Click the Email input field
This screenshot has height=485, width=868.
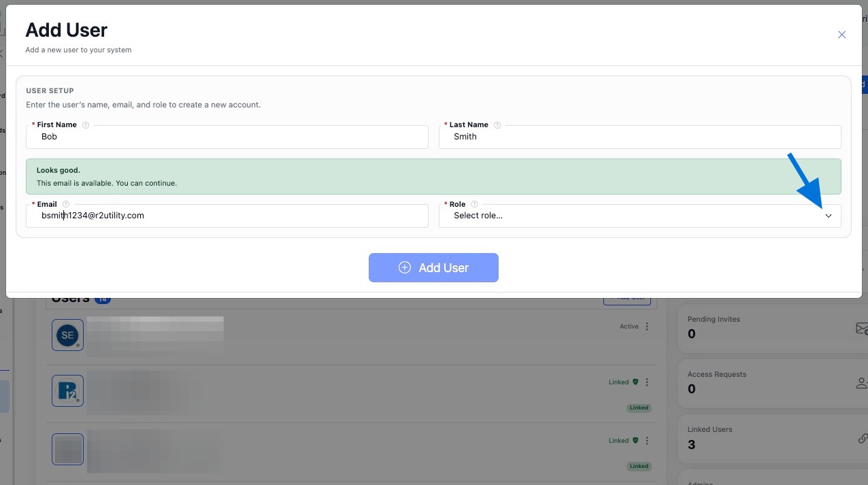pyautogui.click(x=227, y=216)
